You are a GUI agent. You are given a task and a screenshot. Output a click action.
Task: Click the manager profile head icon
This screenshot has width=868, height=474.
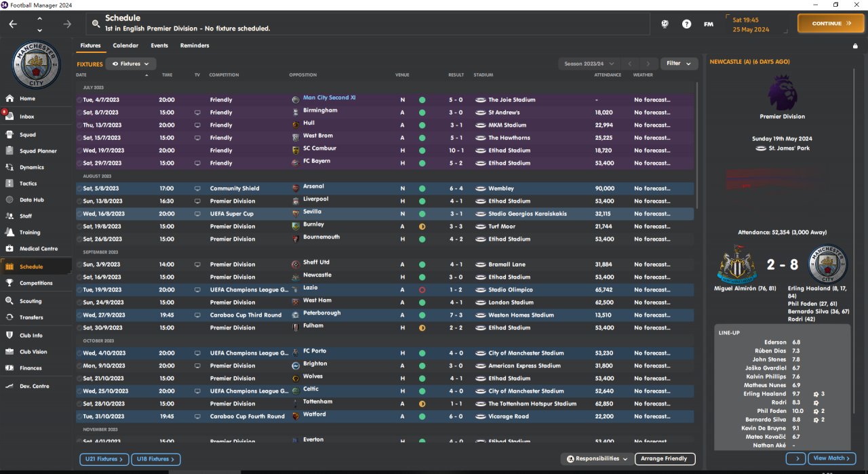[665, 24]
